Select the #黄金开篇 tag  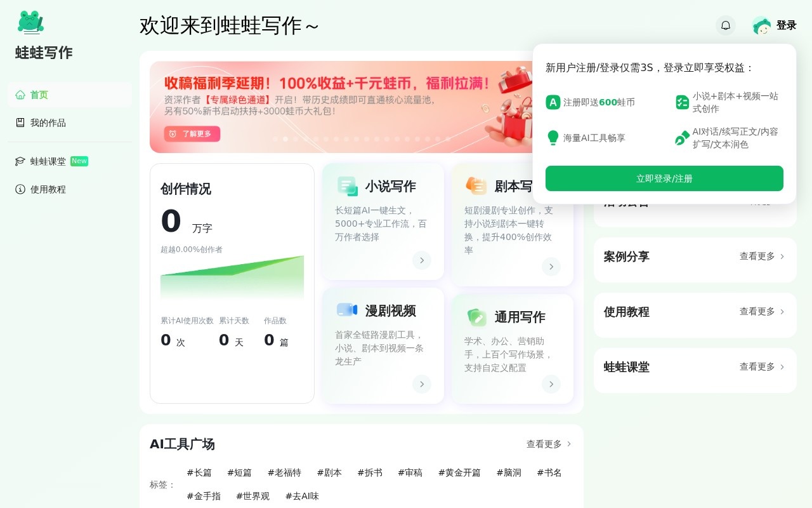coord(459,472)
